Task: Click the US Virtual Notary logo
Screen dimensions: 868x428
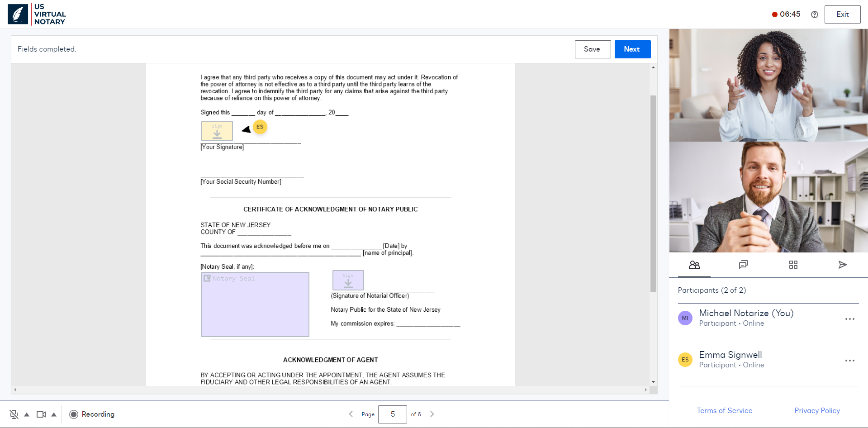Action: pyautogui.click(x=36, y=14)
